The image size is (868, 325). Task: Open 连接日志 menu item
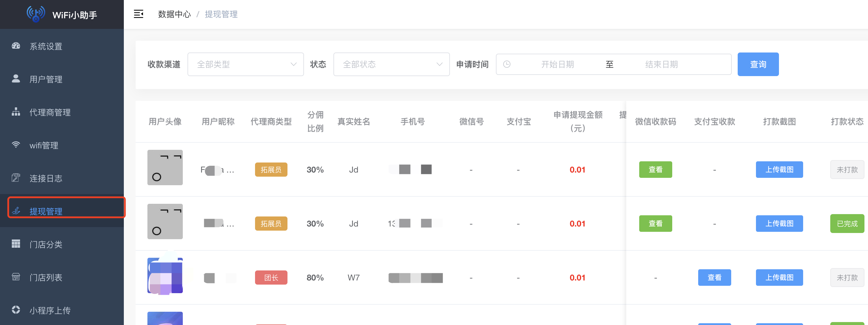pyautogui.click(x=62, y=178)
